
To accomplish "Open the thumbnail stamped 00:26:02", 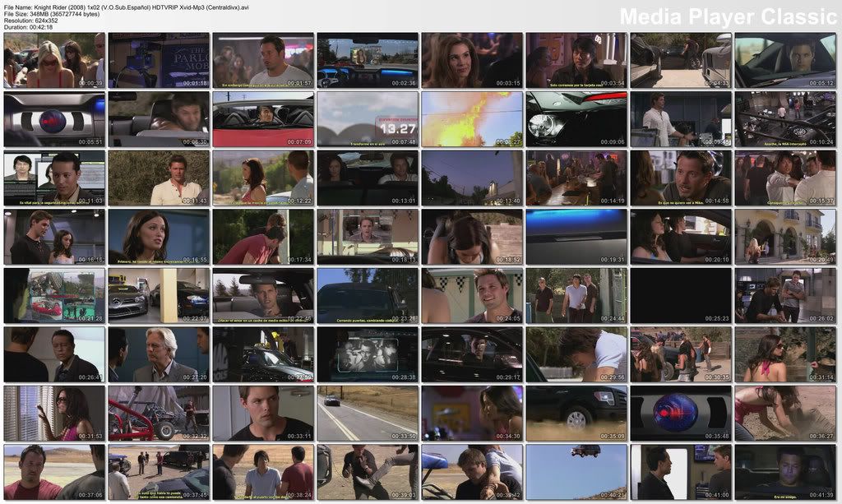I will click(x=785, y=296).
